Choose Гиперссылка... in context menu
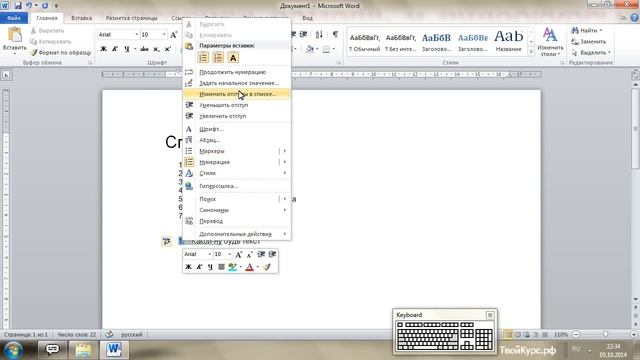 pyautogui.click(x=237, y=186)
